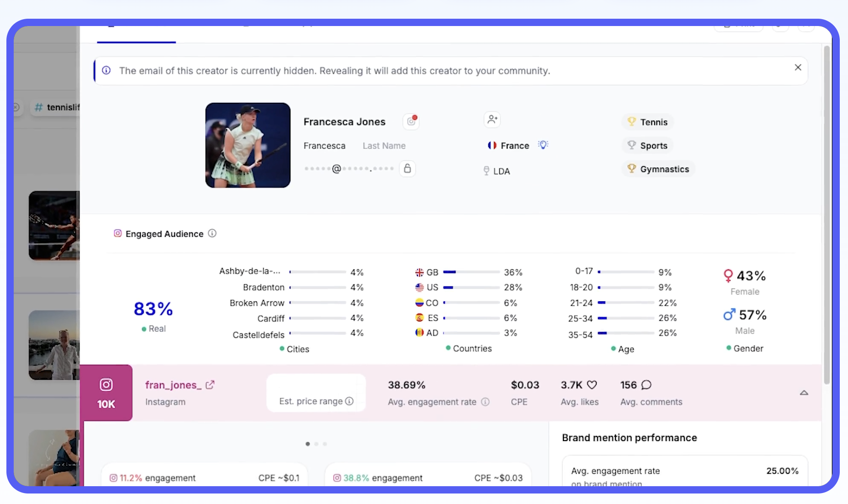Select the first carousel pagination dot

click(x=307, y=444)
